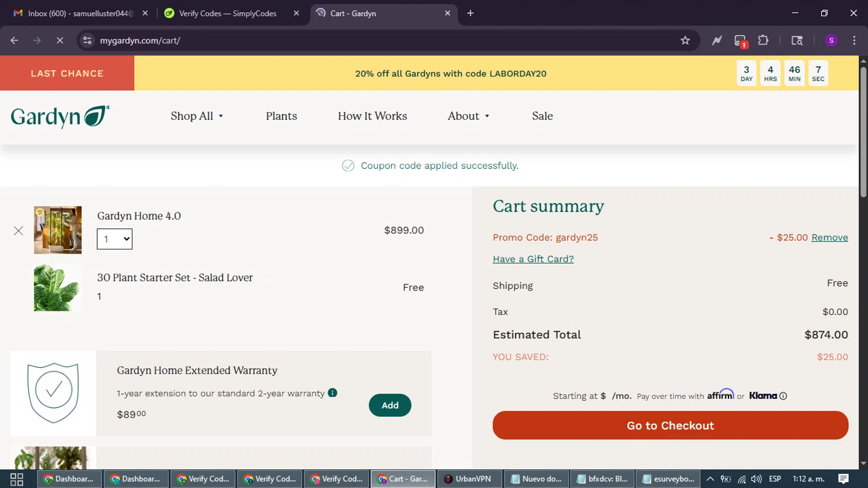
Task: Click the taskbar clock 1:12 a. m.
Action: 808,479
